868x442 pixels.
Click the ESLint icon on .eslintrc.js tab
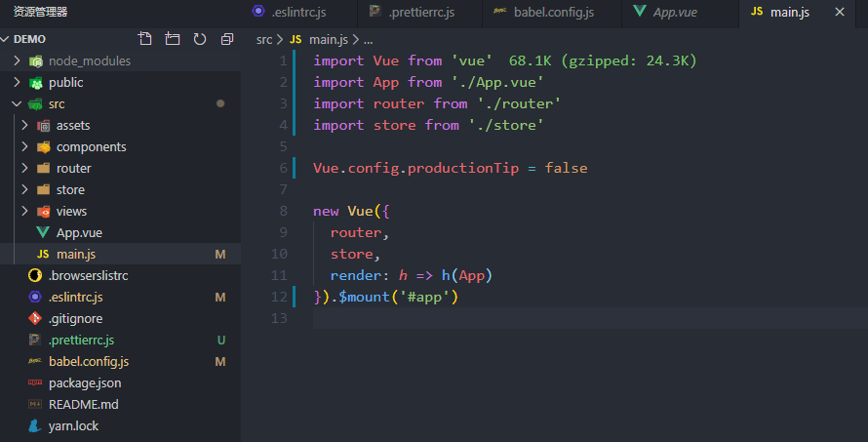point(258,12)
